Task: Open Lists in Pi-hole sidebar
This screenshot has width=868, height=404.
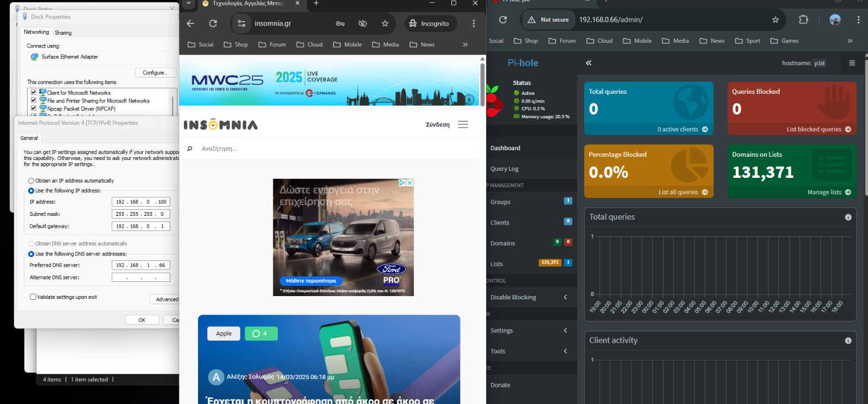Action: (496, 264)
